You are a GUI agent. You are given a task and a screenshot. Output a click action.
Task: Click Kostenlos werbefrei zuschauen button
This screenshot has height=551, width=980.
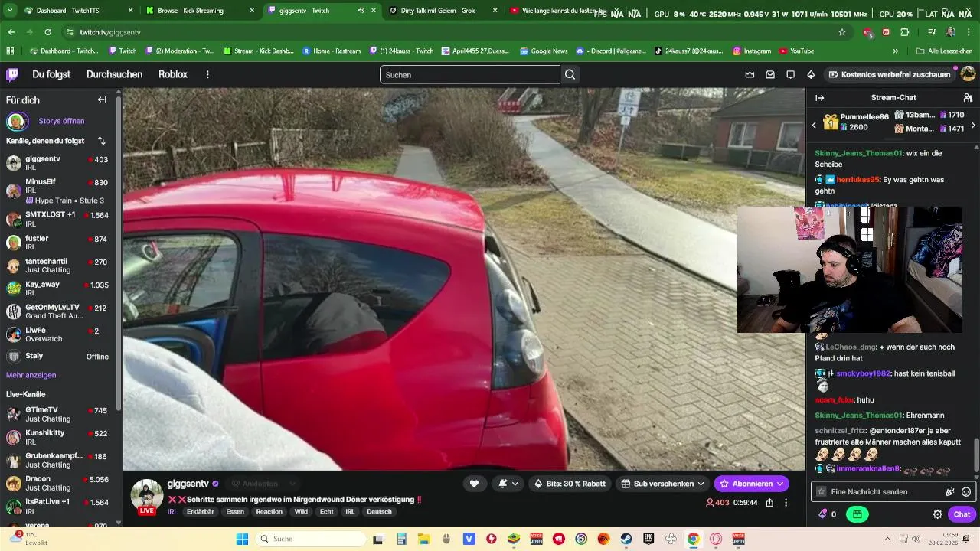click(889, 74)
